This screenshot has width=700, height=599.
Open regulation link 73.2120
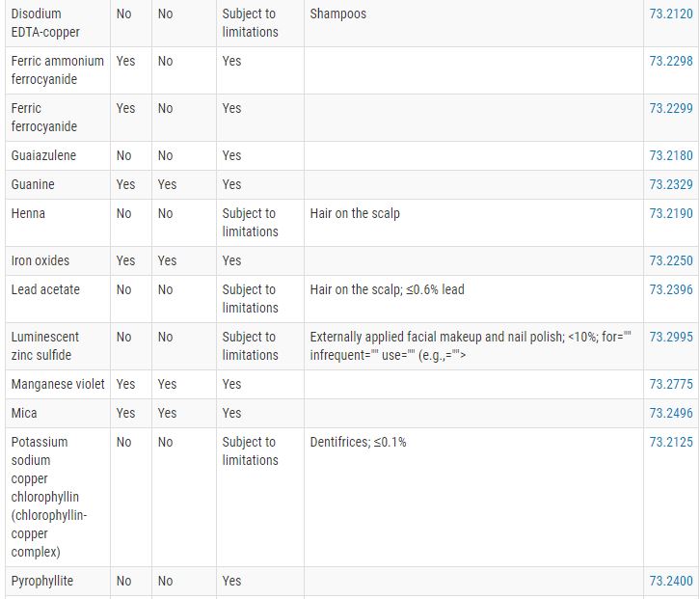[671, 14]
